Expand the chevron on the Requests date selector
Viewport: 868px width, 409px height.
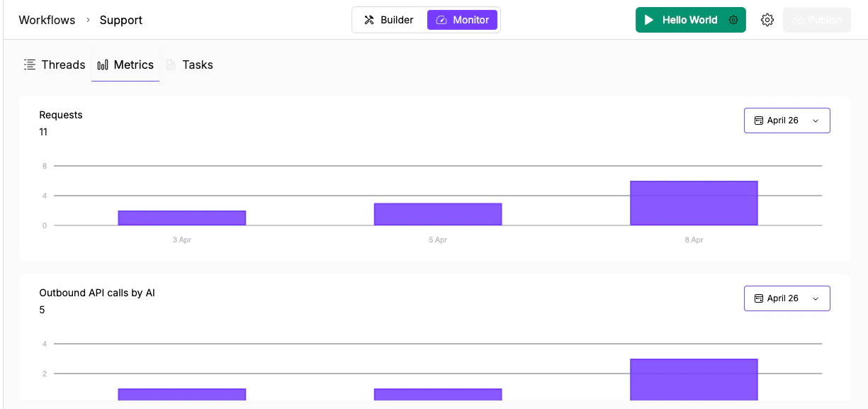click(x=815, y=120)
